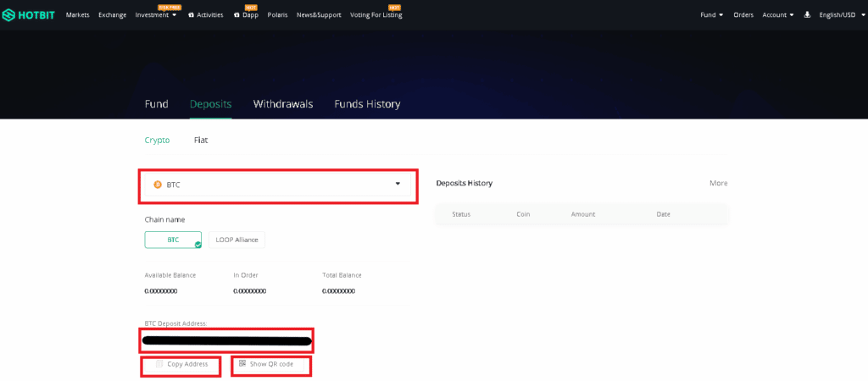868x381 pixels.
Task: Switch to the Withdrawals tab
Action: [x=283, y=104]
